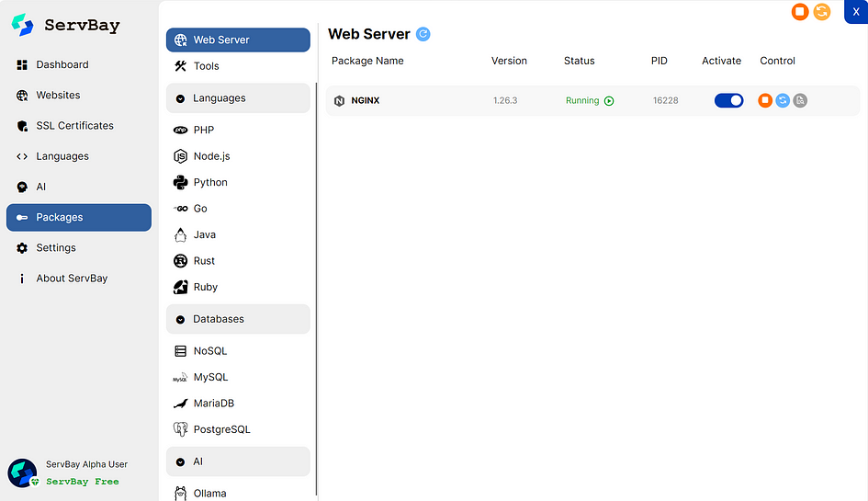The height and width of the screenshot is (501, 868).
Task: Click the NGINX Running status indicator
Action: (590, 100)
